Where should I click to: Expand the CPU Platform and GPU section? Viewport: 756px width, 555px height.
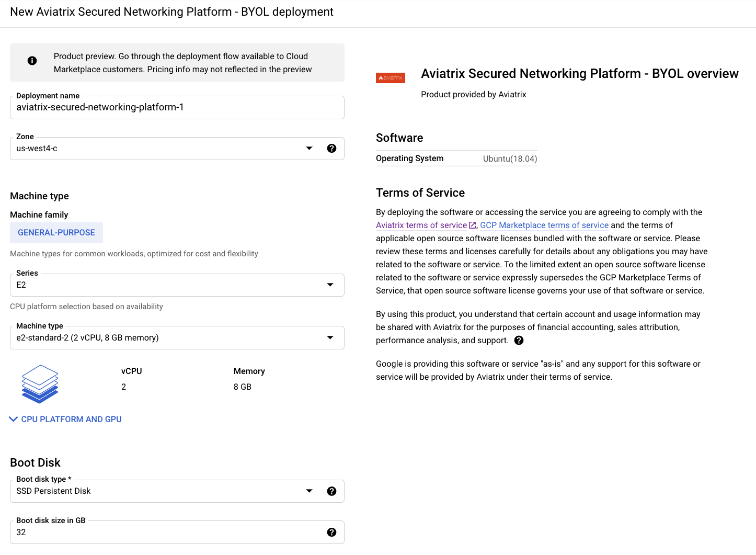pos(65,418)
